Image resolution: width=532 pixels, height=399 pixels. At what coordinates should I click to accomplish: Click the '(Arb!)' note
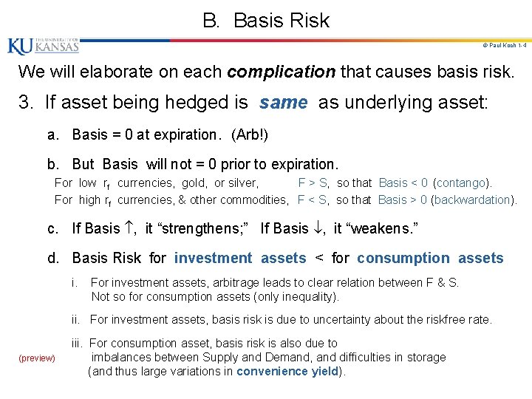[x=250, y=134]
